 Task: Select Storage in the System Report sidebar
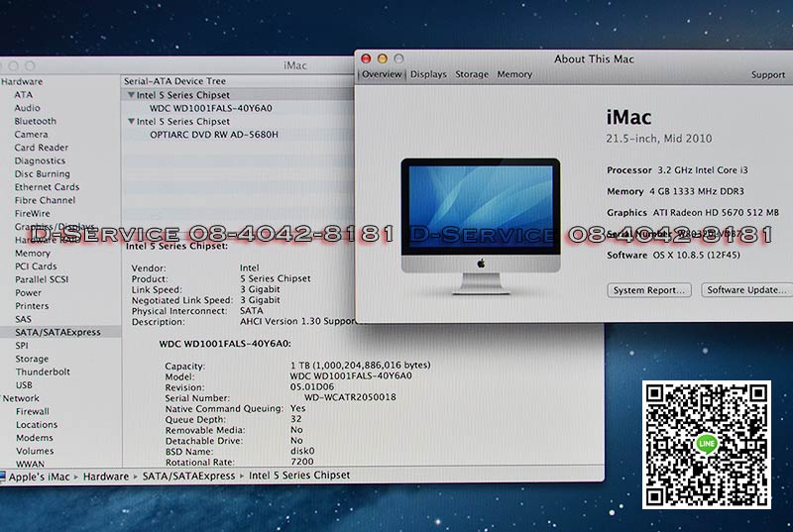(32, 359)
